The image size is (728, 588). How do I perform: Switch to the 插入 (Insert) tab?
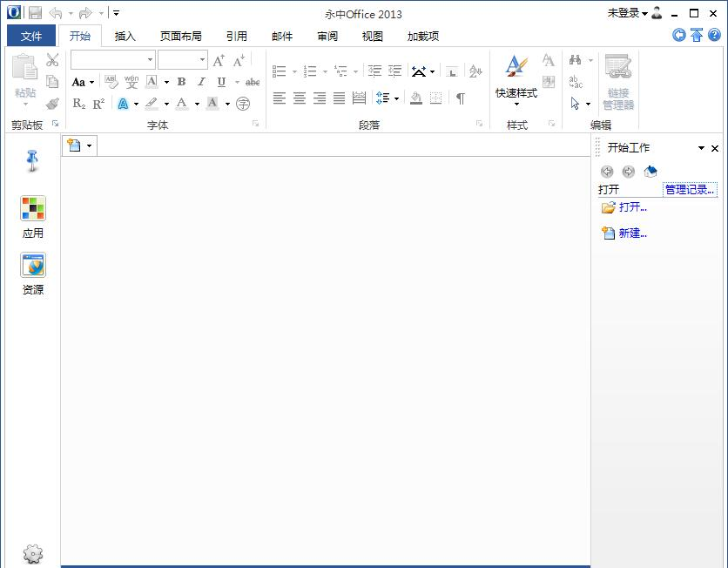click(x=125, y=37)
